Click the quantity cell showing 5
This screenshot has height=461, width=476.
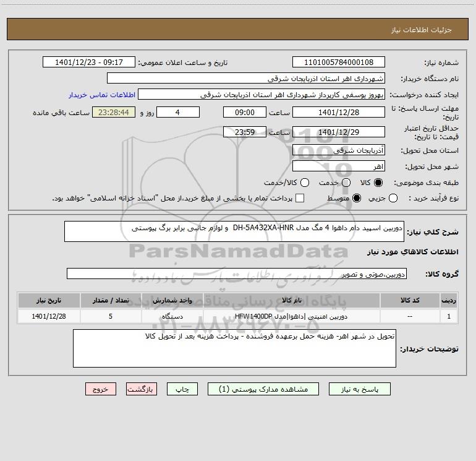(111, 316)
